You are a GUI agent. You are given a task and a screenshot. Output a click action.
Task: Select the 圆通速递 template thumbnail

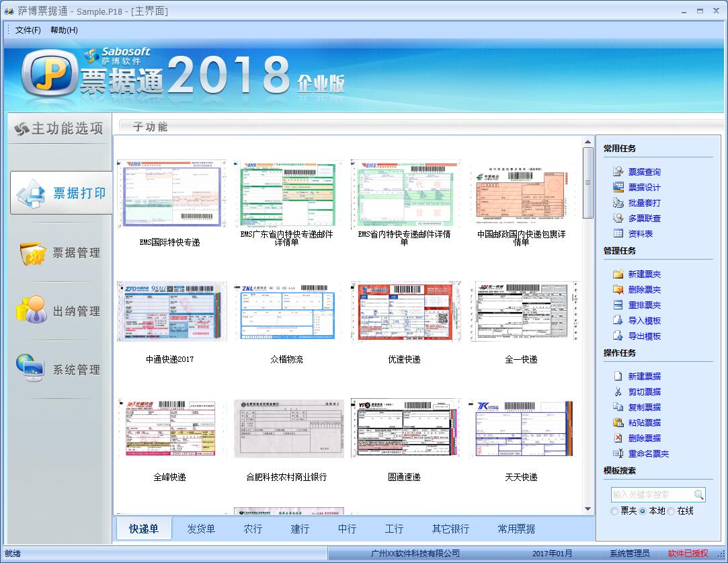click(405, 428)
